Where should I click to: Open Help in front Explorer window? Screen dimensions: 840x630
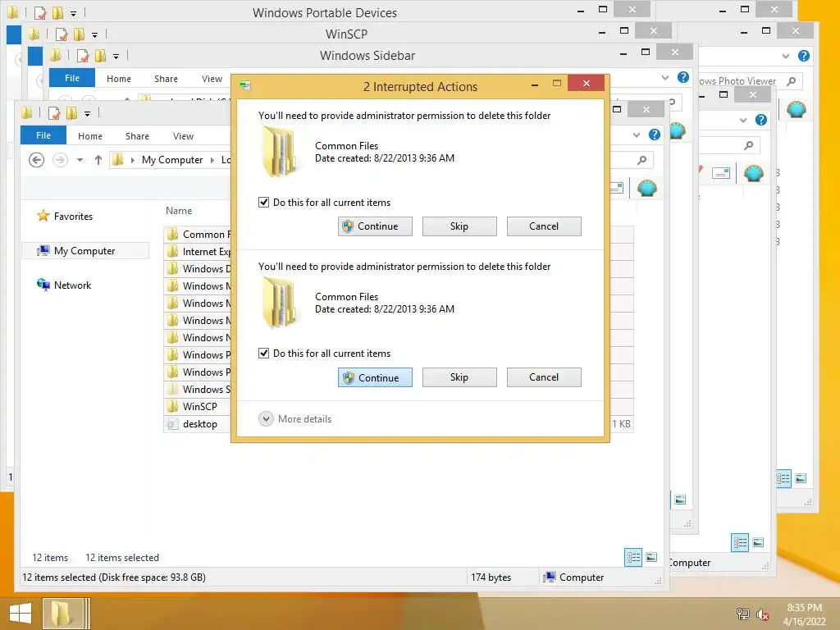point(654,135)
